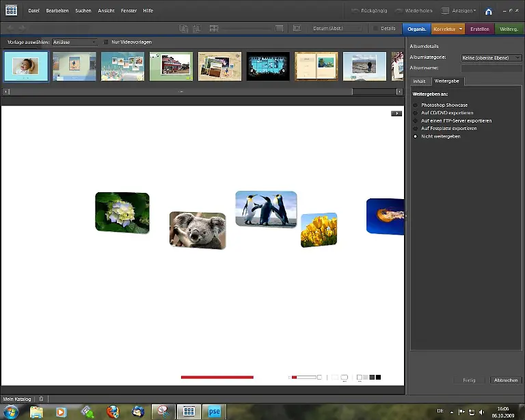Open Firefox from the taskbar
The width and height of the screenshot is (525, 420).
point(113,411)
